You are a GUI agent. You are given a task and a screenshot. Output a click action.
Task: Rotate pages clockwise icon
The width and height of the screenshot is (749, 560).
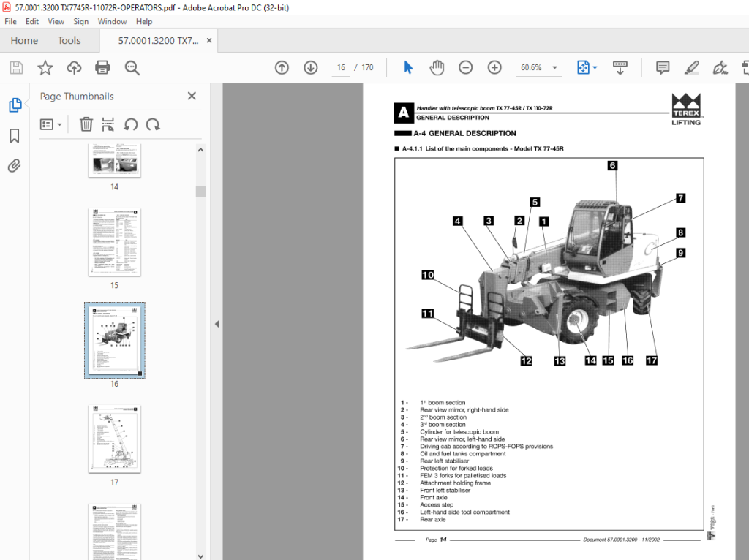[153, 124]
